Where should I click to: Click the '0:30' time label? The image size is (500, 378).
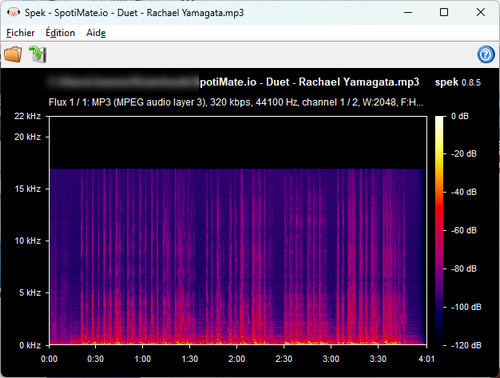pyautogui.click(x=95, y=359)
